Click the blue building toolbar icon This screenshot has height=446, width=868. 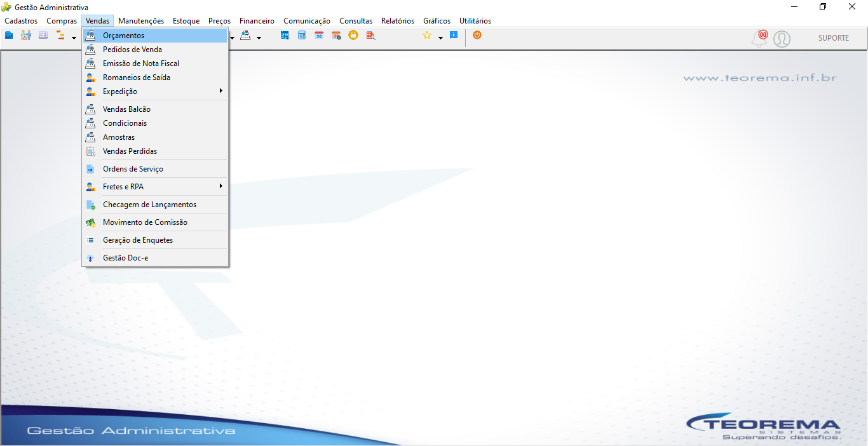[9, 36]
